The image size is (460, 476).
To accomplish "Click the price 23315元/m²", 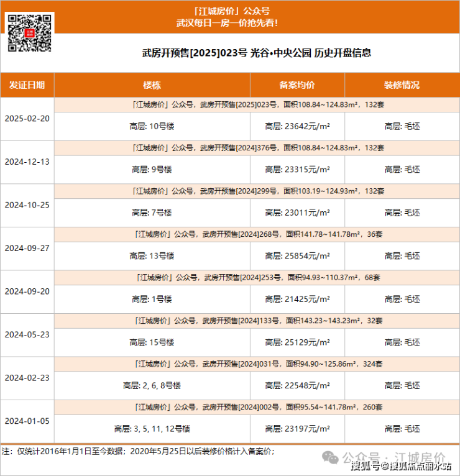I will [307, 170].
